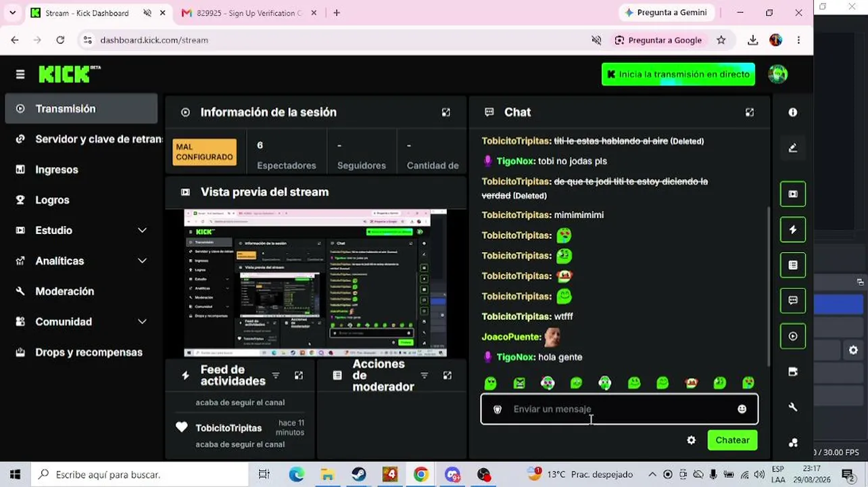The width and height of the screenshot is (868, 487).
Task: Reload the page with the refresh button
Action: (x=60, y=40)
